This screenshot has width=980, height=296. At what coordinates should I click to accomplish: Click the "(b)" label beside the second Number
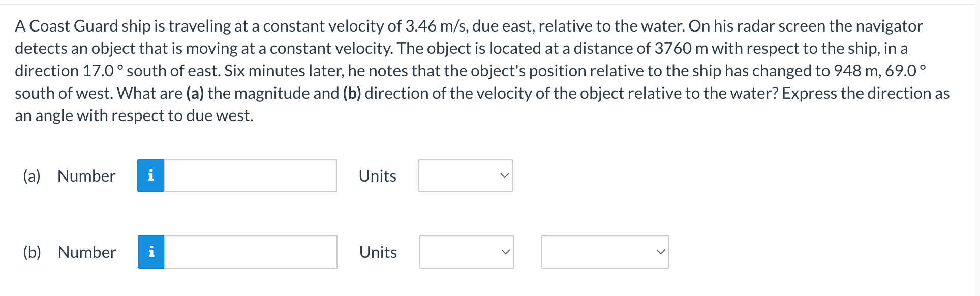click(x=32, y=252)
